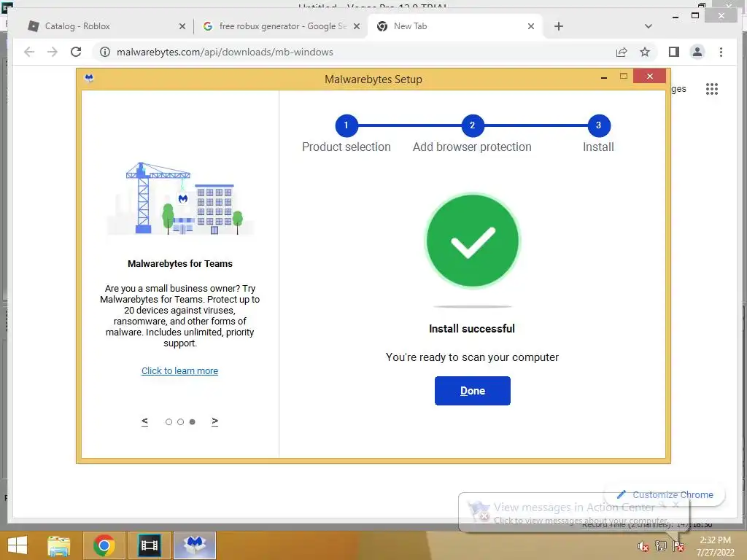Screen dimensions: 747x560
Task: Open a new Chrome tab
Action: click(x=558, y=26)
